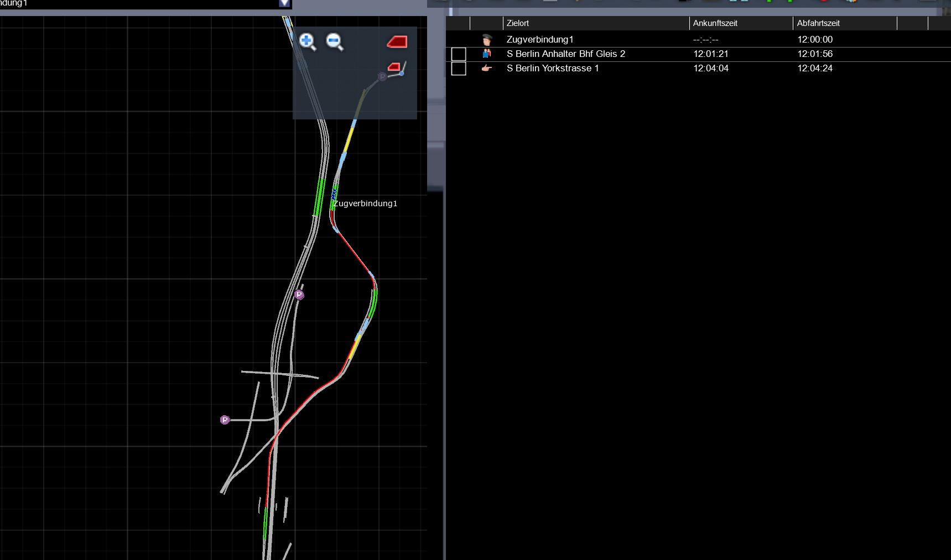Click the pointing hand icon for Yorkstrasse row

click(x=487, y=68)
